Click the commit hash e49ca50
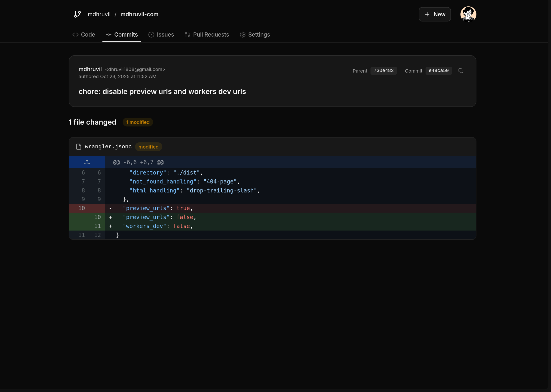This screenshot has width=551, height=392. [438, 71]
